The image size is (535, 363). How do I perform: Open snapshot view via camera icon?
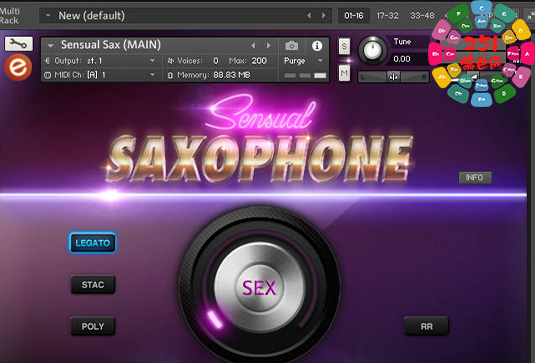click(x=291, y=45)
